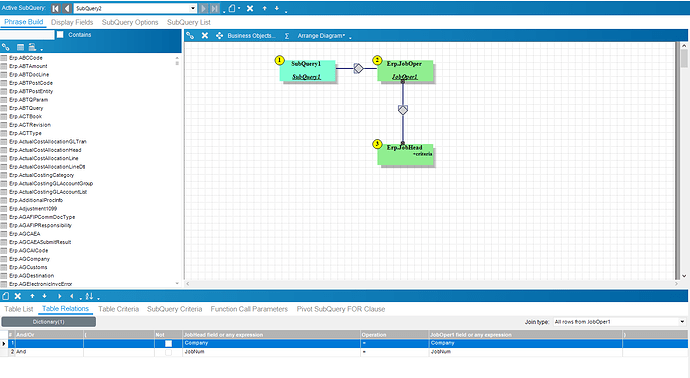The width and height of the screenshot is (690, 378).
Task: Go to the previous subquery
Action: (x=67, y=8)
